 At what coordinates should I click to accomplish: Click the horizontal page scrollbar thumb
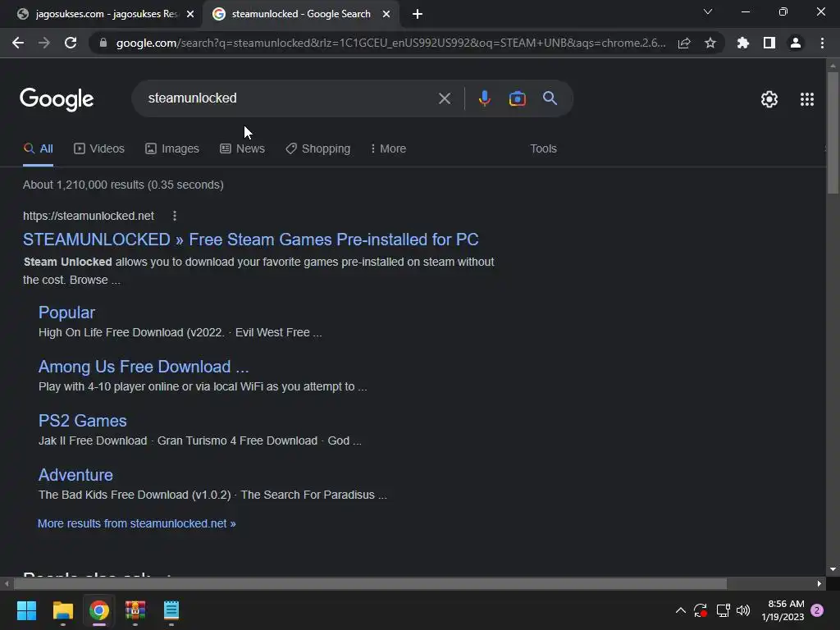(370, 583)
